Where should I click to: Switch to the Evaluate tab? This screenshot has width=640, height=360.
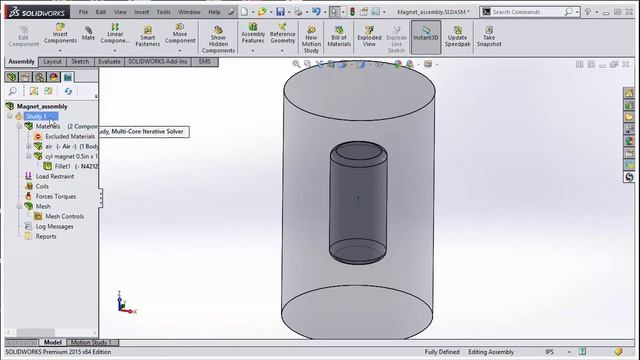pos(109,62)
